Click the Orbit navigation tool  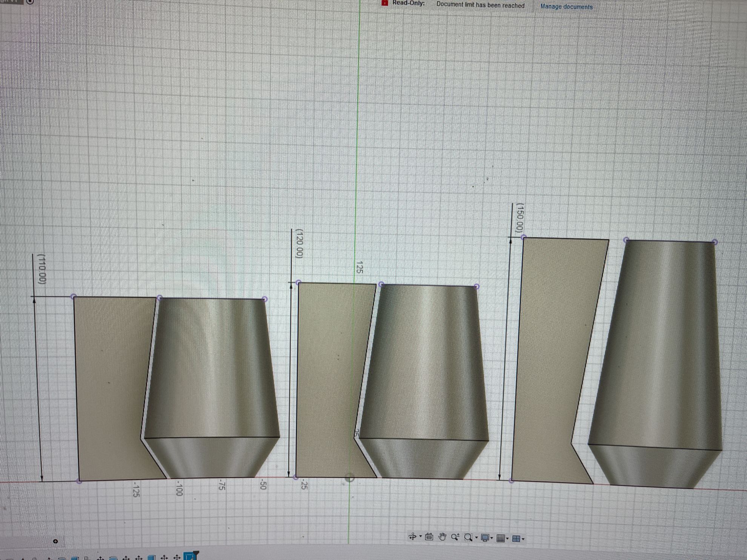pos(412,536)
